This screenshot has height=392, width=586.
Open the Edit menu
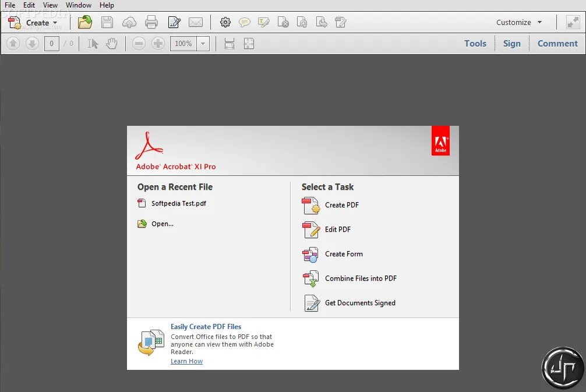click(29, 5)
